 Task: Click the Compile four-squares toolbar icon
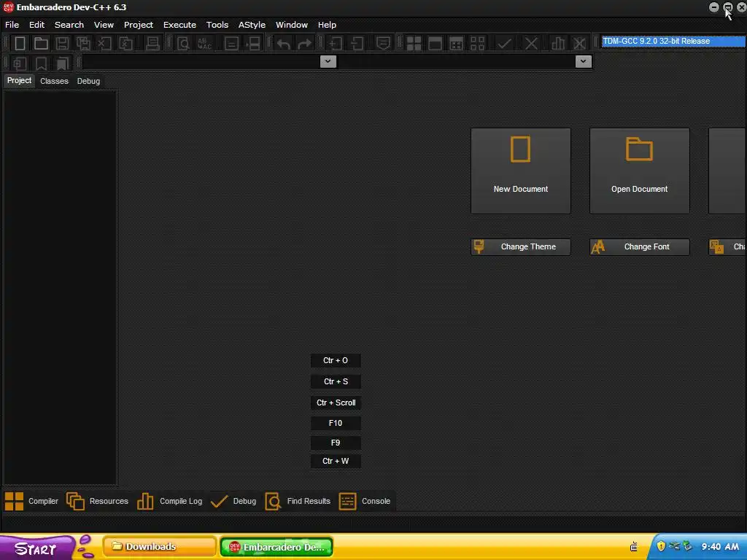[x=414, y=43]
